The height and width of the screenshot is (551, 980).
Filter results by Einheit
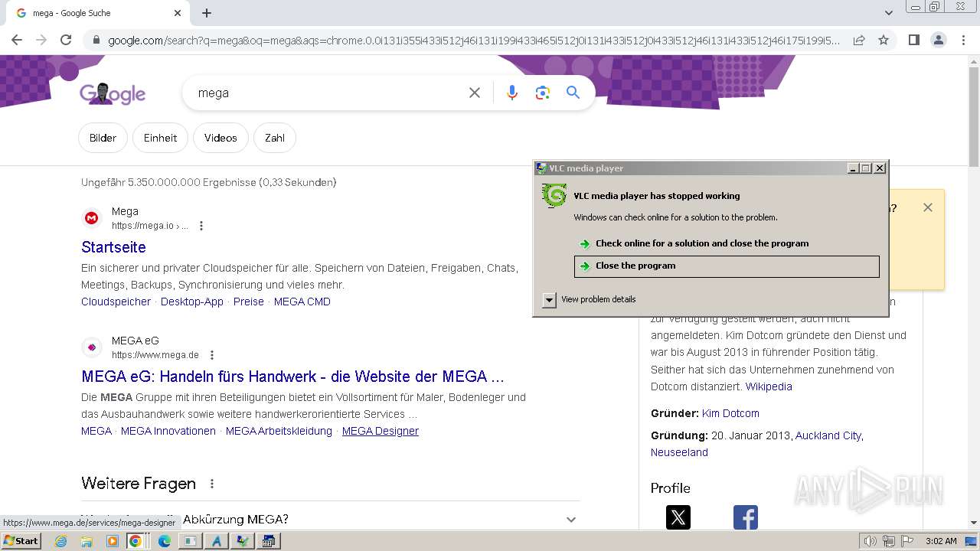[x=160, y=138]
